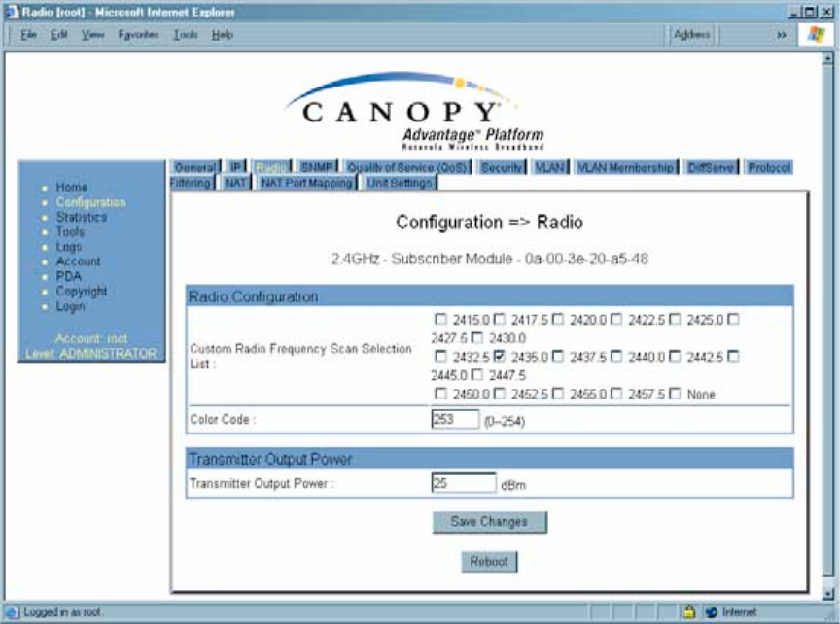
Task: Expand the toolbar chevron next to Address
Action: click(782, 35)
